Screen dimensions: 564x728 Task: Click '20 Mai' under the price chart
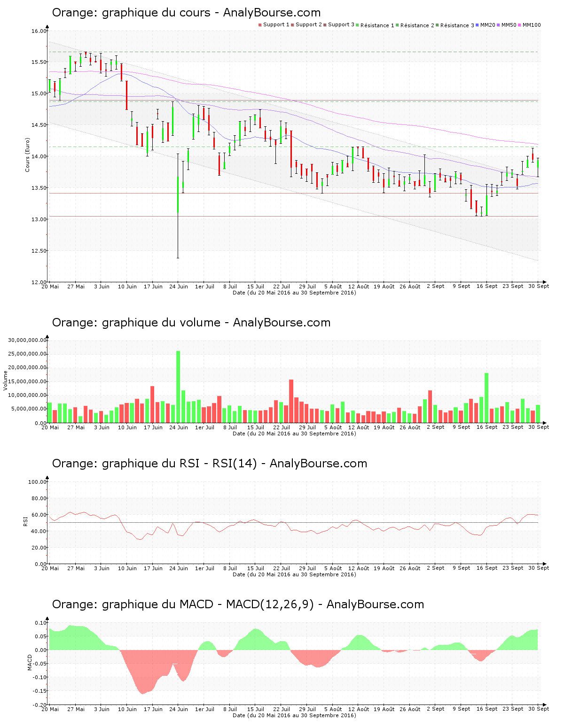coord(50,287)
